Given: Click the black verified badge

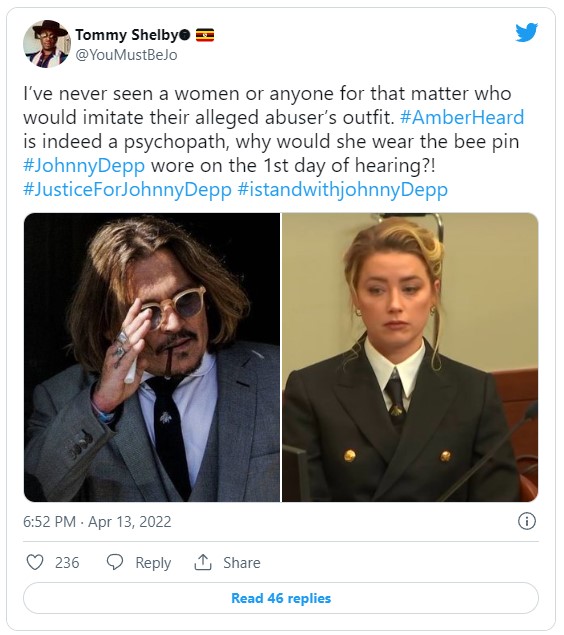Looking at the screenshot, I should (185, 36).
